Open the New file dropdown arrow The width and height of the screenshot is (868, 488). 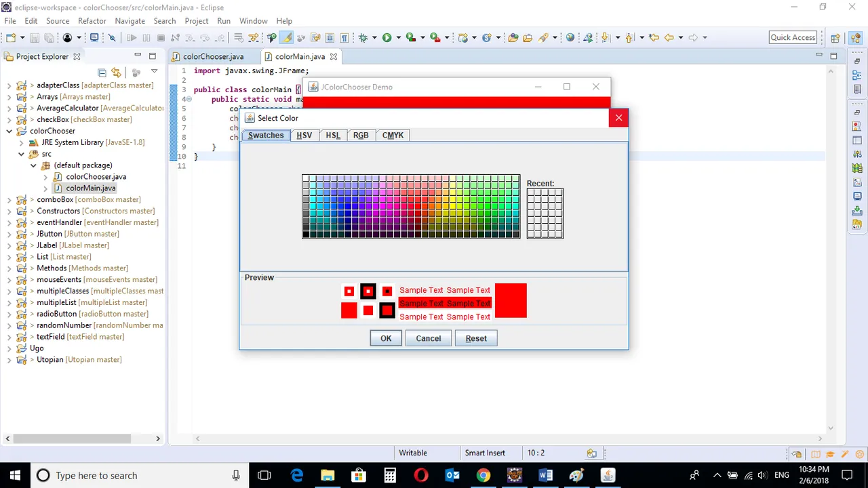(22, 38)
